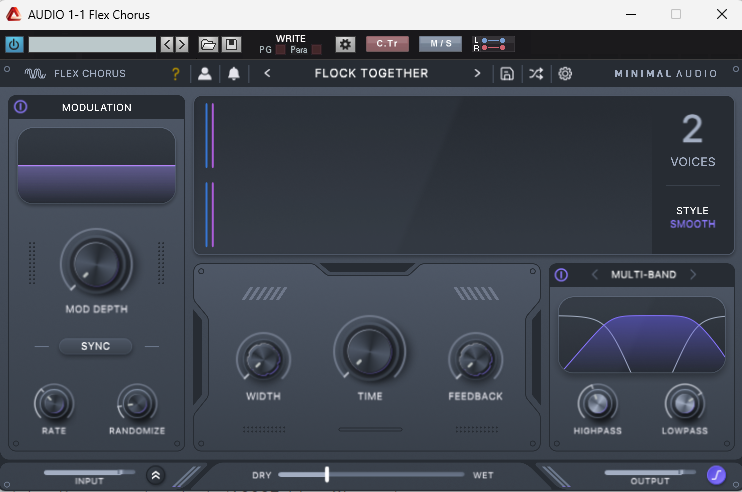Click the Flex Chorus title bar app icon
742x492 pixels.
coord(14,14)
